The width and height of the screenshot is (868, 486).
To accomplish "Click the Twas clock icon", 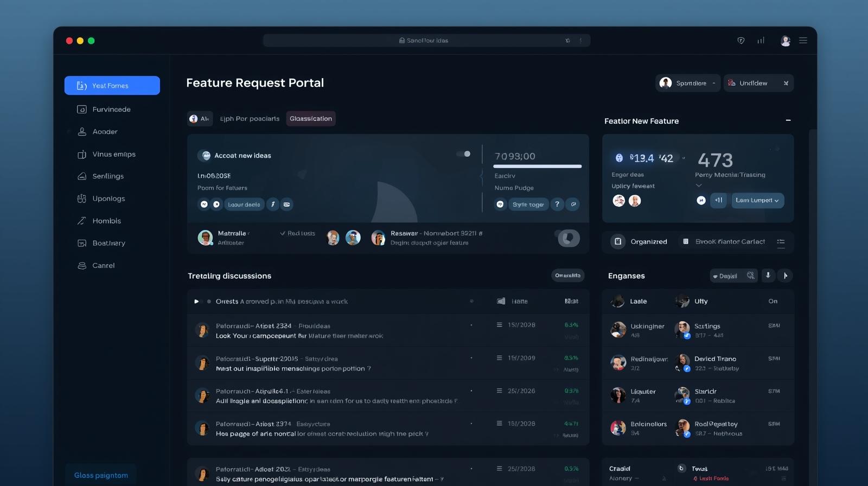I will pyautogui.click(x=681, y=468).
